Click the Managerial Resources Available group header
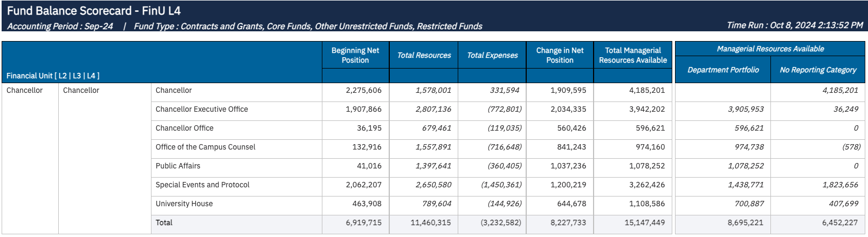 [x=770, y=49]
